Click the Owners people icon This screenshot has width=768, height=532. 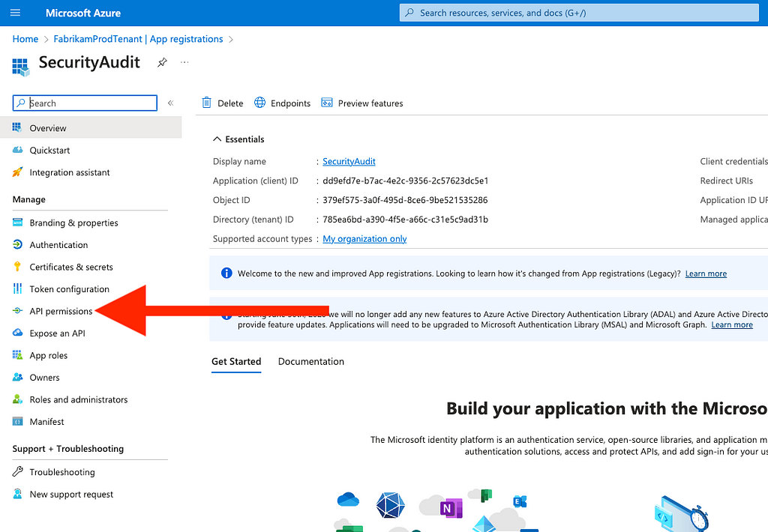(17, 377)
